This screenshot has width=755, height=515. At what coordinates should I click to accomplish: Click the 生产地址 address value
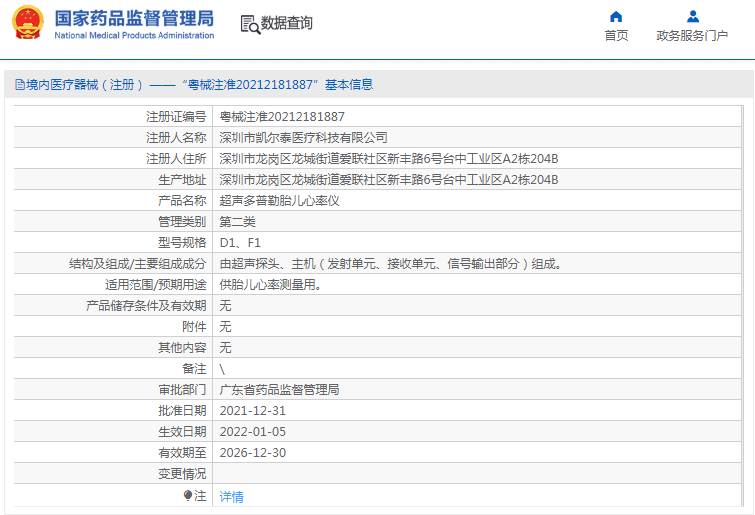click(x=389, y=180)
